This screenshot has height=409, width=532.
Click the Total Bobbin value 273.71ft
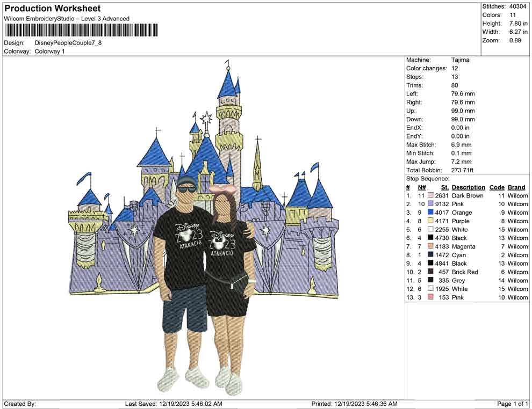pos(463,170)
